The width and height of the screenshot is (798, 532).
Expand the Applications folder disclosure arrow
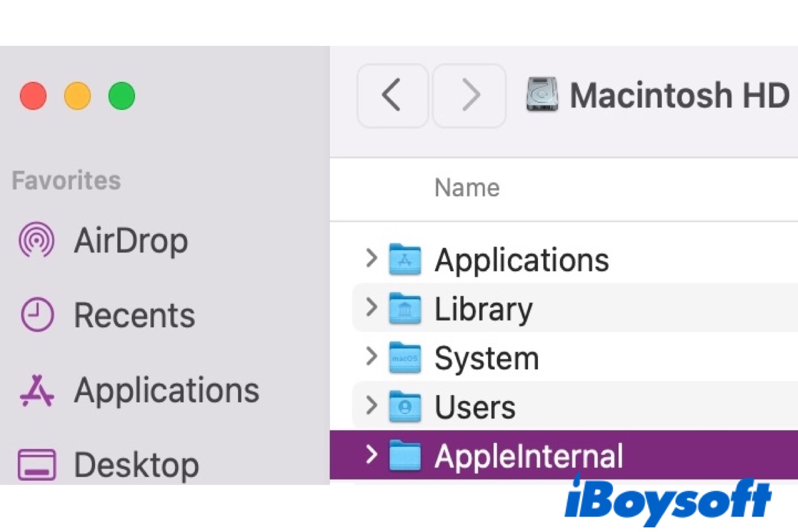click(372, 259)
